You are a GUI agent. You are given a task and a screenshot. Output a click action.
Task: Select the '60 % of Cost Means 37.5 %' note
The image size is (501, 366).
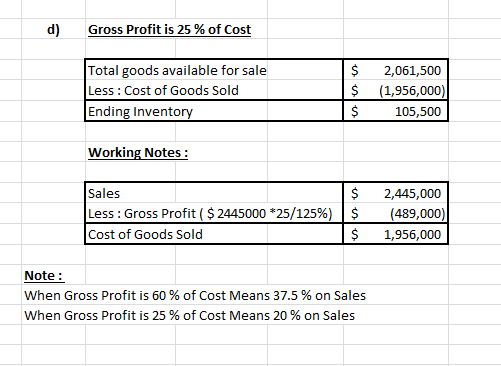tap(195, 295)
